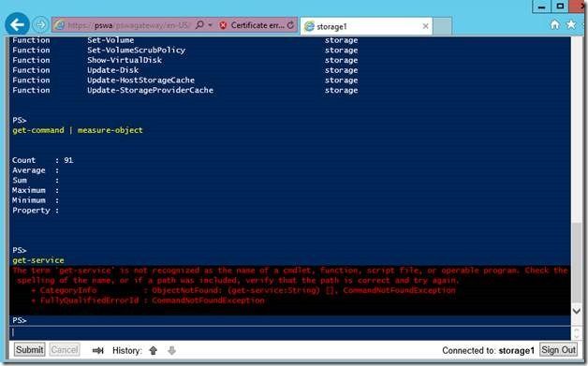Open the Certificate error notice
588x366 pixels.
[x=257, y=25]
